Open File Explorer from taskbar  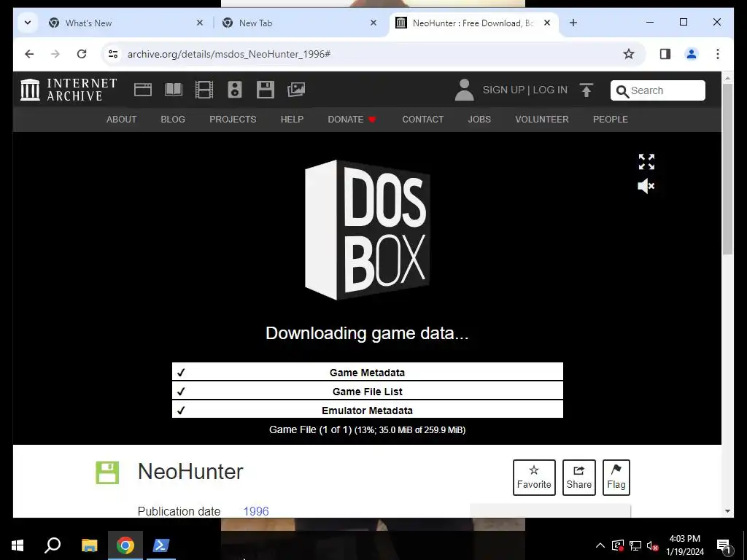coord(89,545)
